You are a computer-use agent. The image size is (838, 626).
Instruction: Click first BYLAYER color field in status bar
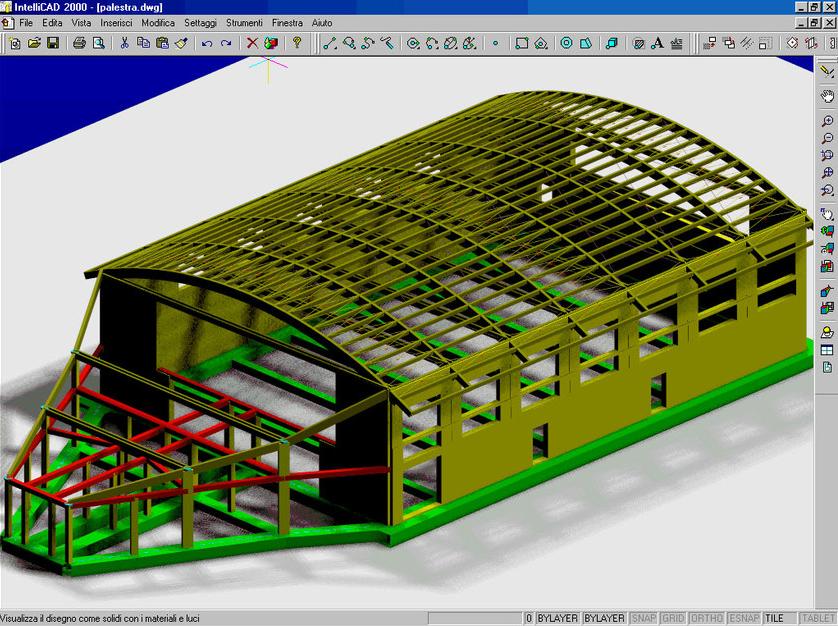[557, 618]
